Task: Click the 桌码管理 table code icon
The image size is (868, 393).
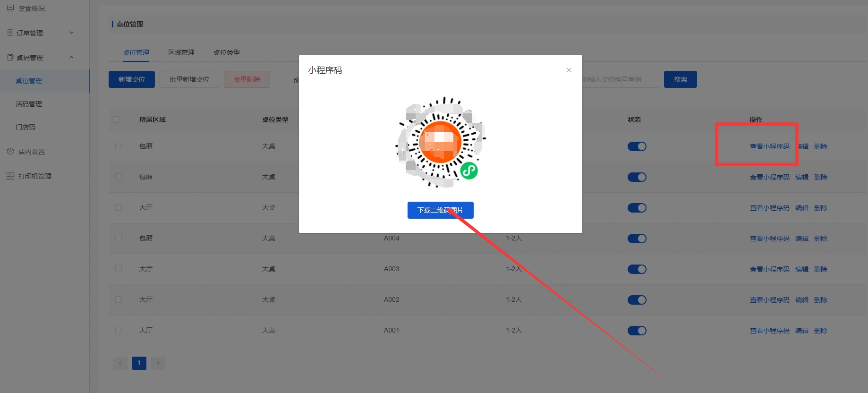Action: tap(10, 57)
